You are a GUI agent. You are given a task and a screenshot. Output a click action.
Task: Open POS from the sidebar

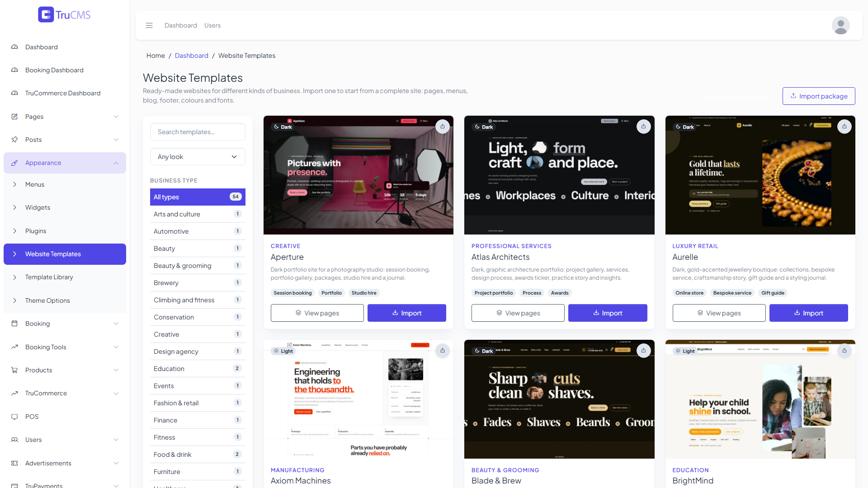[65, 417]
